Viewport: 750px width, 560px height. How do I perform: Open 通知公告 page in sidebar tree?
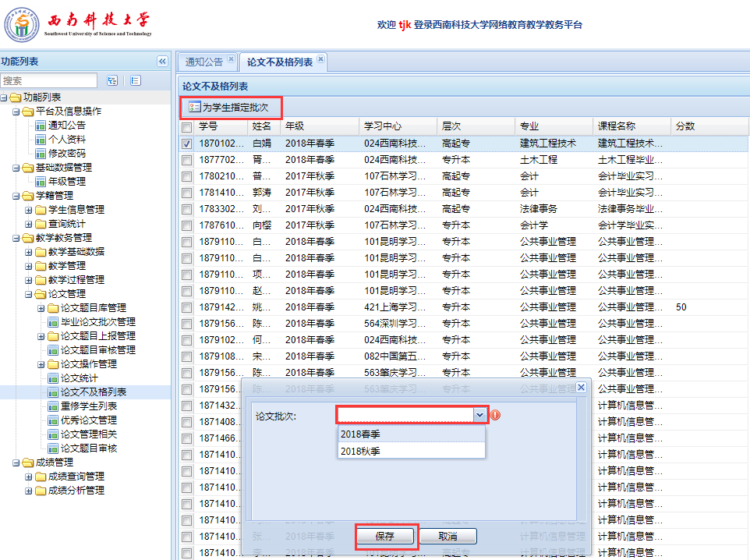tap(67, 125)
